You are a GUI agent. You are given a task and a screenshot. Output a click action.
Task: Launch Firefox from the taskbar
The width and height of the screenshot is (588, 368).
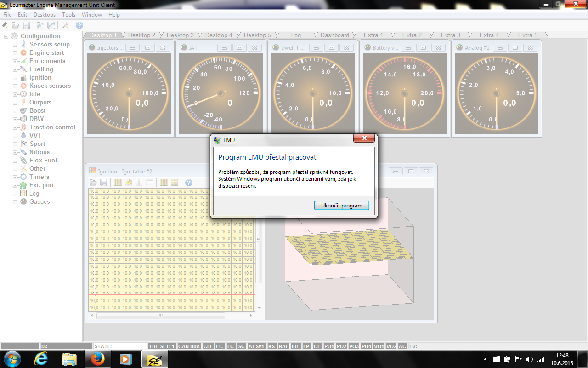(97, 359)
